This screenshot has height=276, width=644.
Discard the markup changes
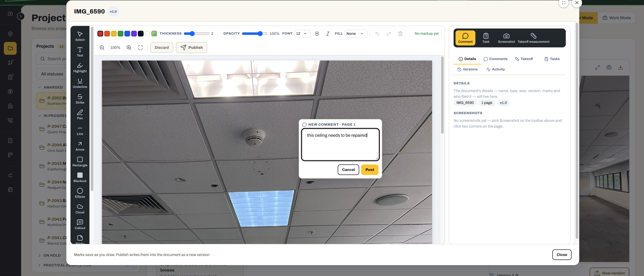click(162, 47)
